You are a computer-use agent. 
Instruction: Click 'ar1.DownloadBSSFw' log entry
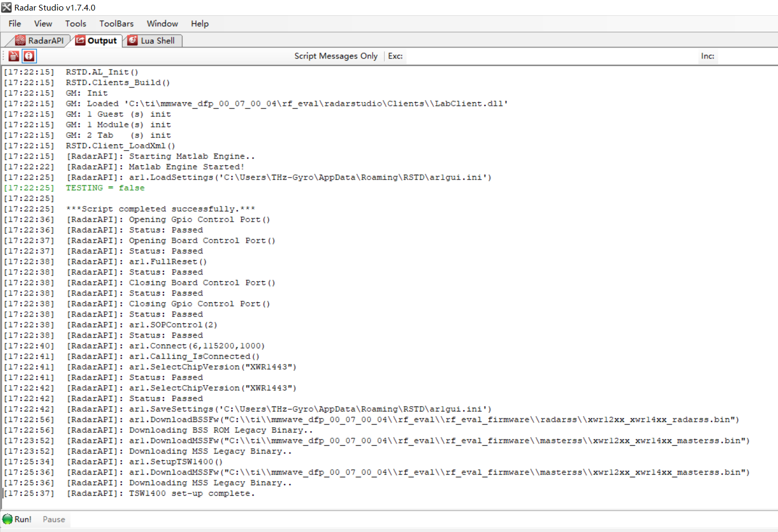434,420
